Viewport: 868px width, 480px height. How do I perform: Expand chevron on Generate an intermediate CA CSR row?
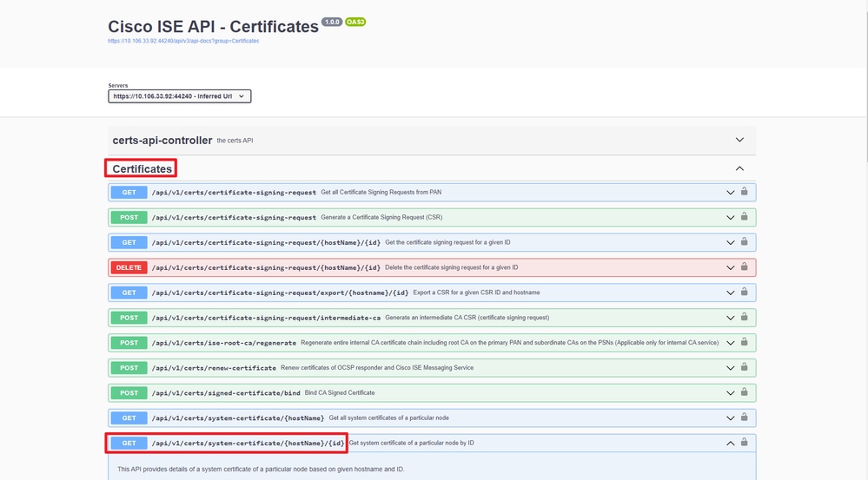[x=730, y=318]
